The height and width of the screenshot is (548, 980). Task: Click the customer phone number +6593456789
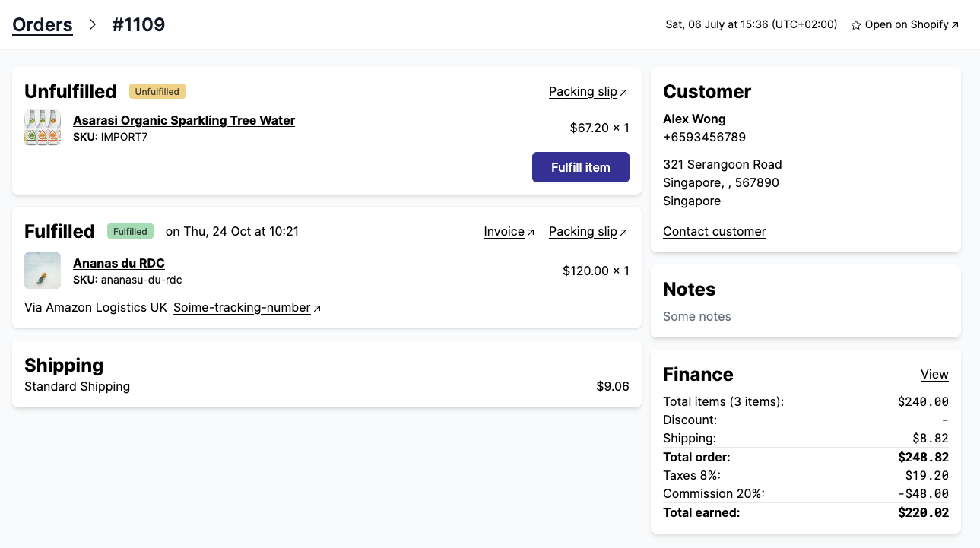(704, 138)
